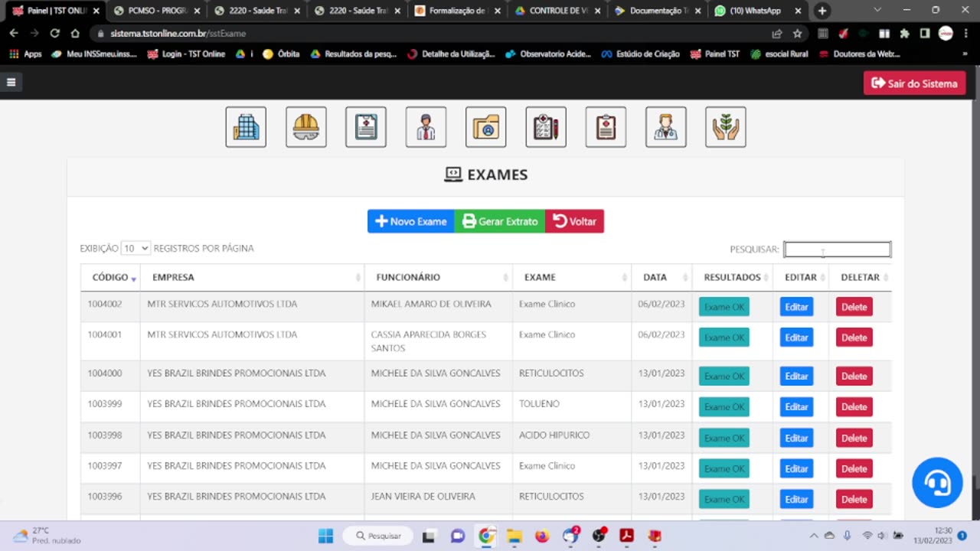The image size is (980, 551).
Task: Open the building company module icon
Action: point(246,127)
